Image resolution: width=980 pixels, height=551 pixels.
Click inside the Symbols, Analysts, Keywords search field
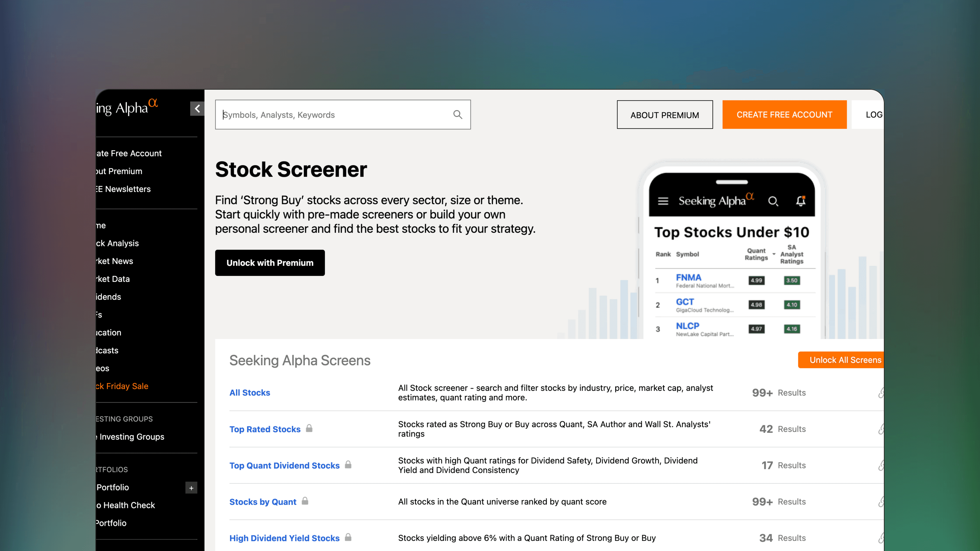pos(335,114)
